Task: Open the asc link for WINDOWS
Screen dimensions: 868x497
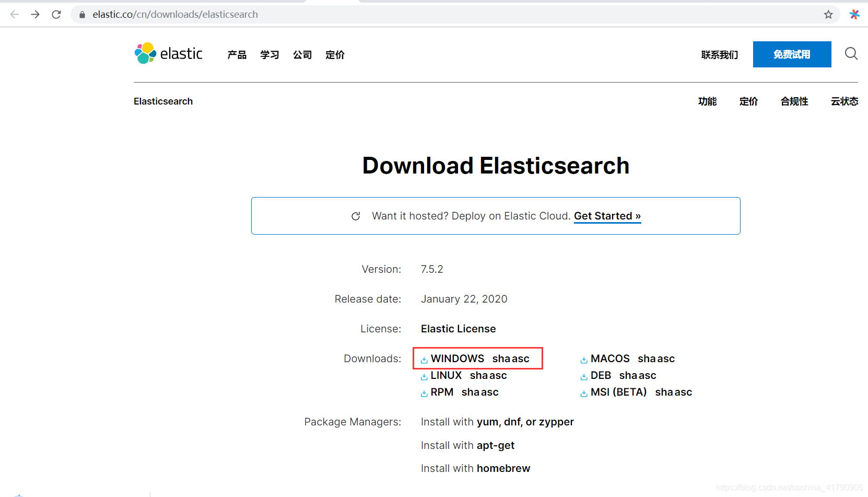Action: (x=521, y=359)
